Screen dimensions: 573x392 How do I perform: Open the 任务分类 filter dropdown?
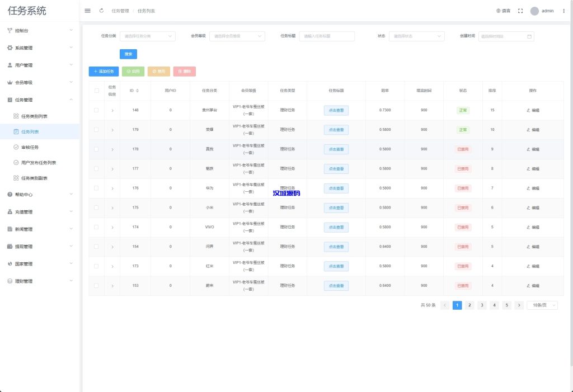point(148,36)
